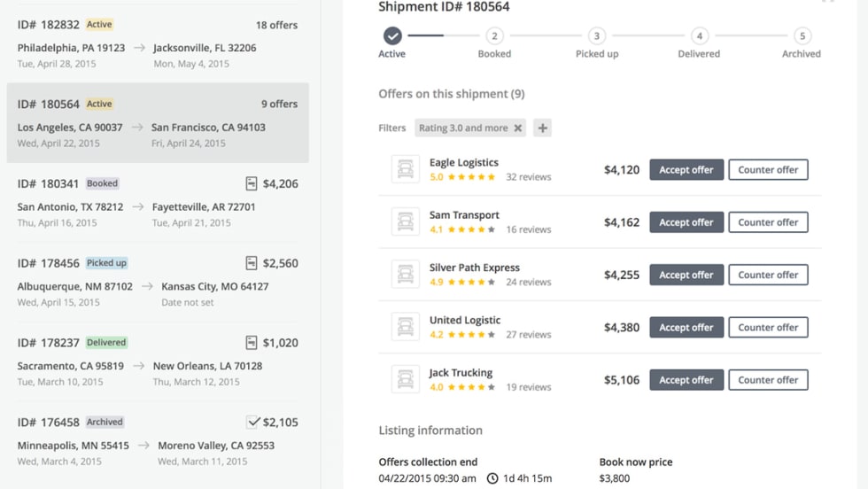View Sam Transport's 16 reviews

point(529,229)
